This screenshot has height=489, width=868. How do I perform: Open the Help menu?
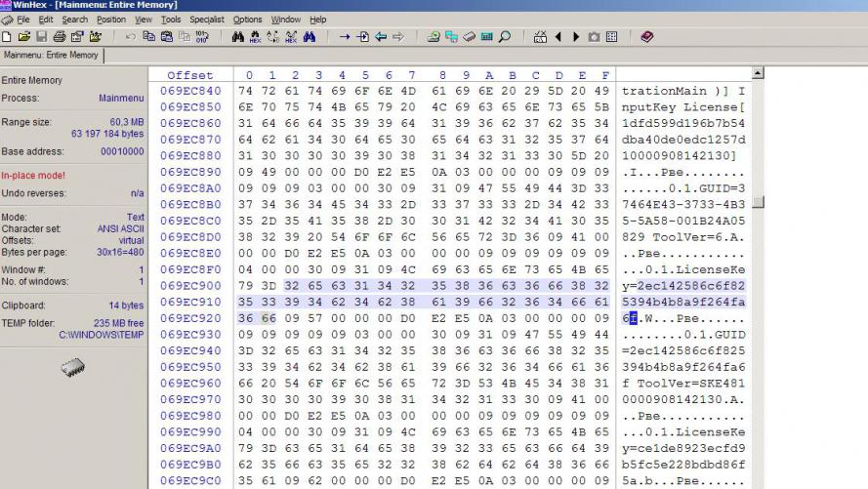pyautogui.click(x=317, y=20)
